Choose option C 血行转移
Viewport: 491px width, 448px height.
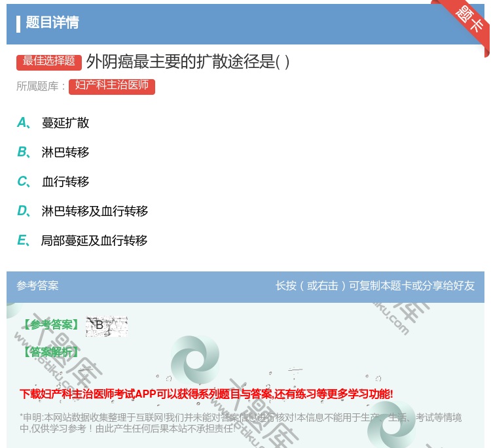[65, 181]
